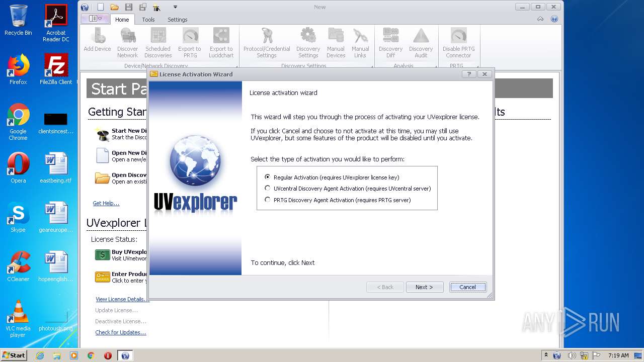Click the Buy UVexplorer dollar icon
This screenshot has height=362, width=644.
(102, 255)
